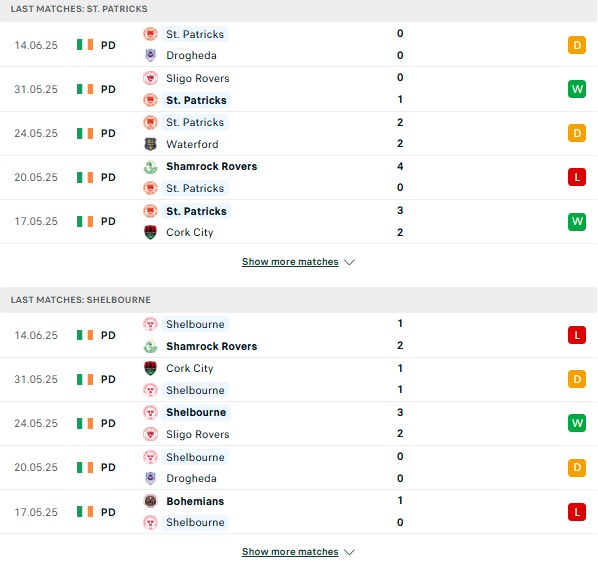Select the Last Matches: Shelbourne section header
Viewport: 598px width, 568px height.
point(298,300)
